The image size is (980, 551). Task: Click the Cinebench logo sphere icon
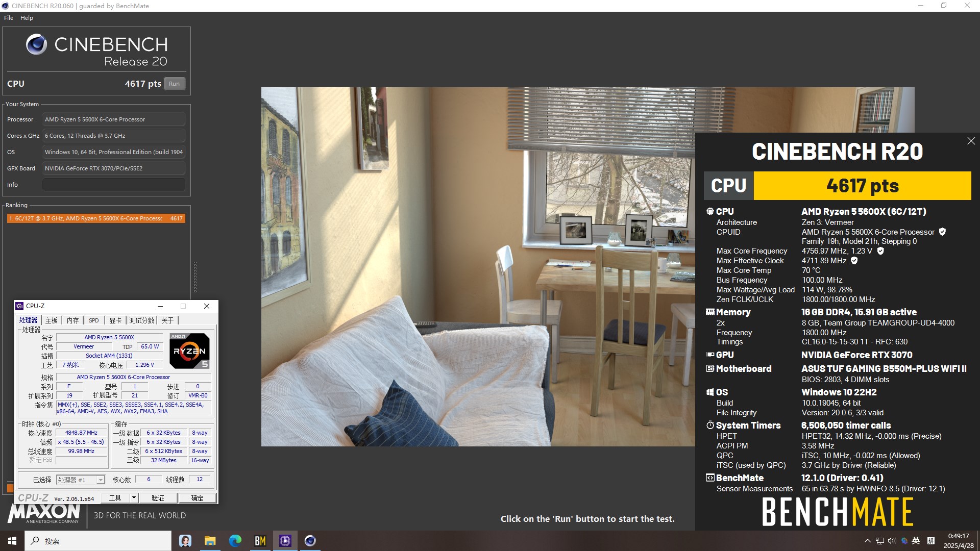pos(36,45)
